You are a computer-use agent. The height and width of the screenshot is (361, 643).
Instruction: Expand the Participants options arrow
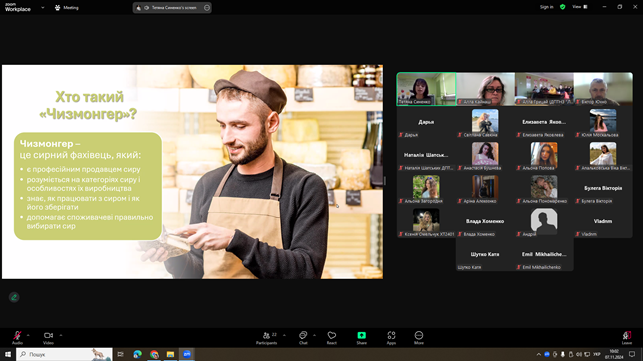click(284, 335)
